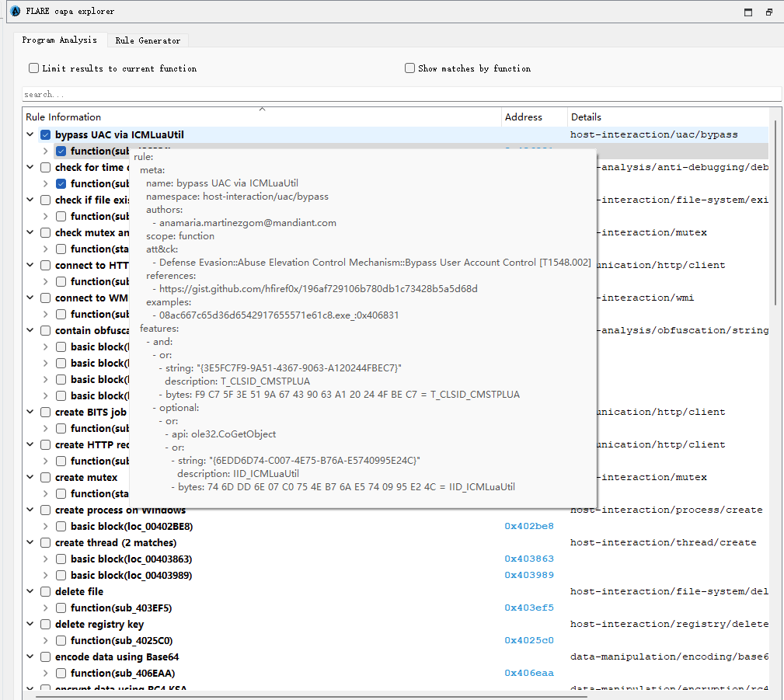Image resolution: width=784 pixels, height=700 pixels.
Task: Collapse the bypass UAC via ICMLuaUtil rule
Action: 30,134
